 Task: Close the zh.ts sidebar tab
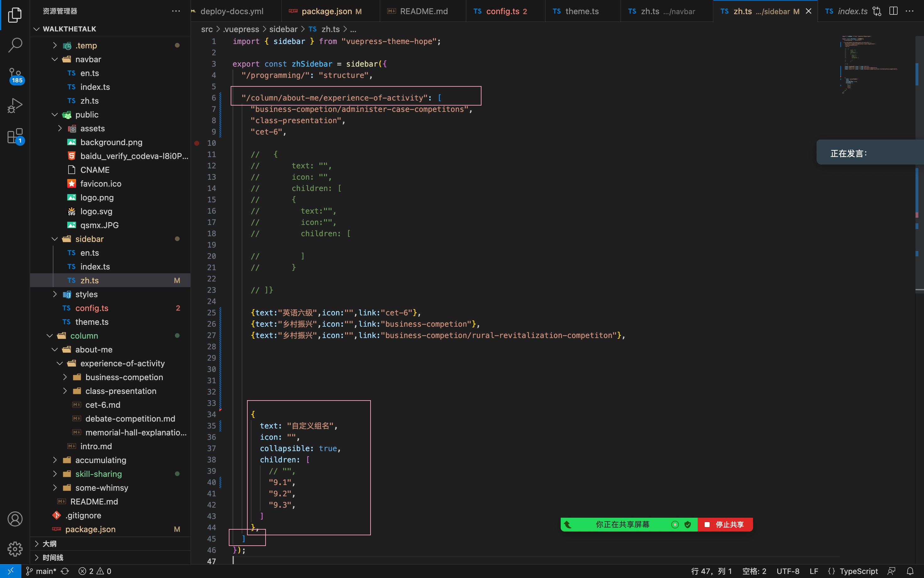pyautogui.click(x=809, y=11)
